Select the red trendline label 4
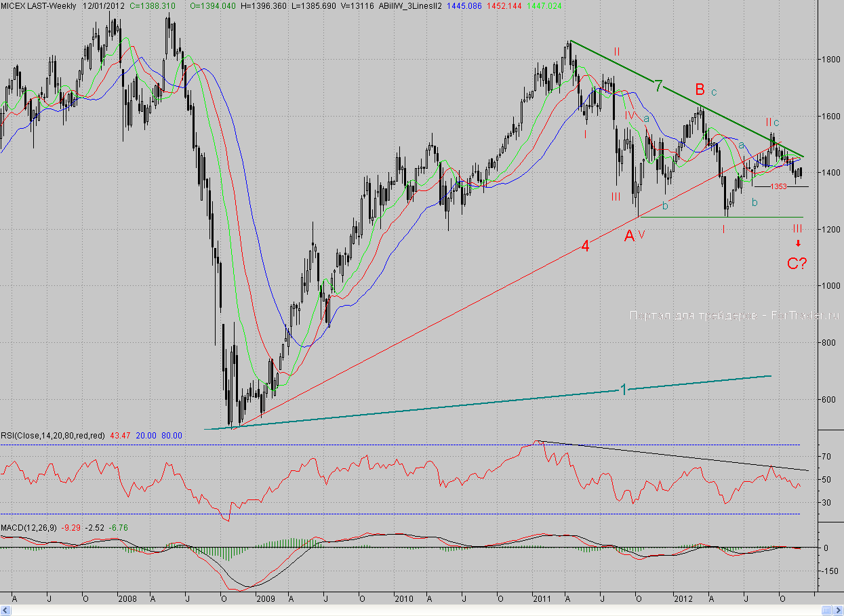 (585, 247)
